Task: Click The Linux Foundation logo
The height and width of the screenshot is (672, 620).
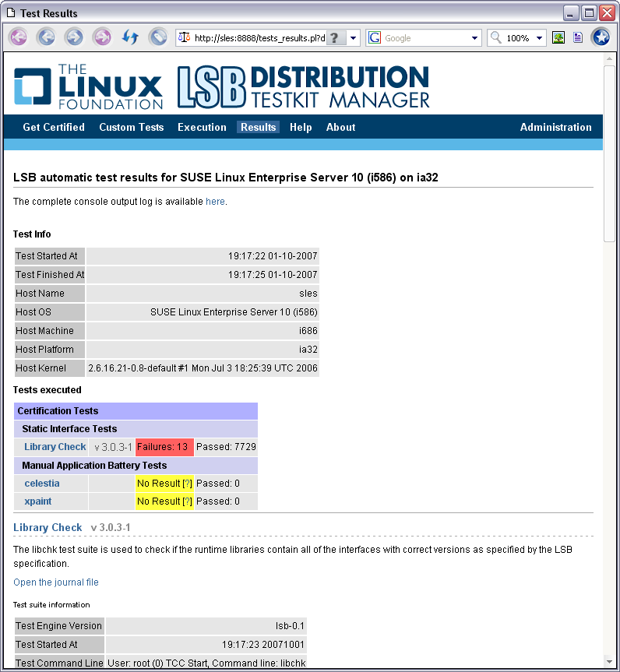Action: point(88,86)
